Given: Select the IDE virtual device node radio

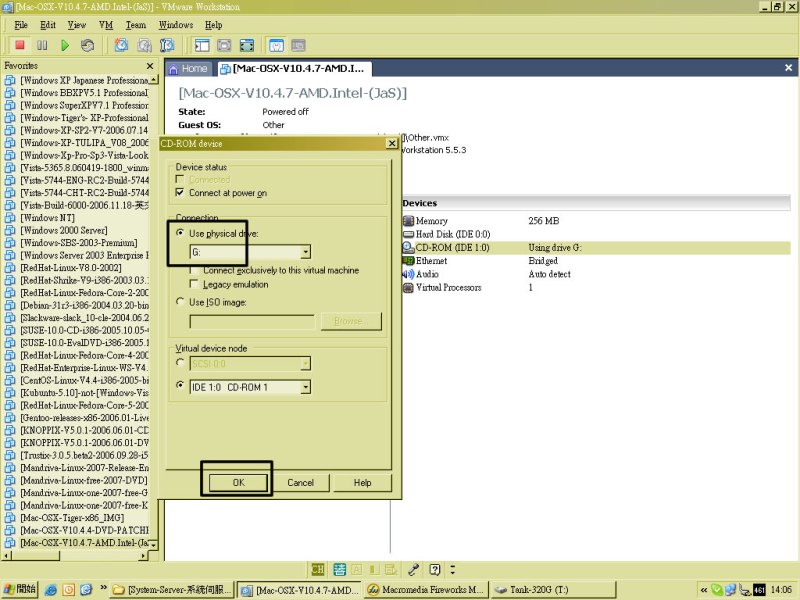Looking at the screenshot, I should pyautogui.click(x=180, y=385).
